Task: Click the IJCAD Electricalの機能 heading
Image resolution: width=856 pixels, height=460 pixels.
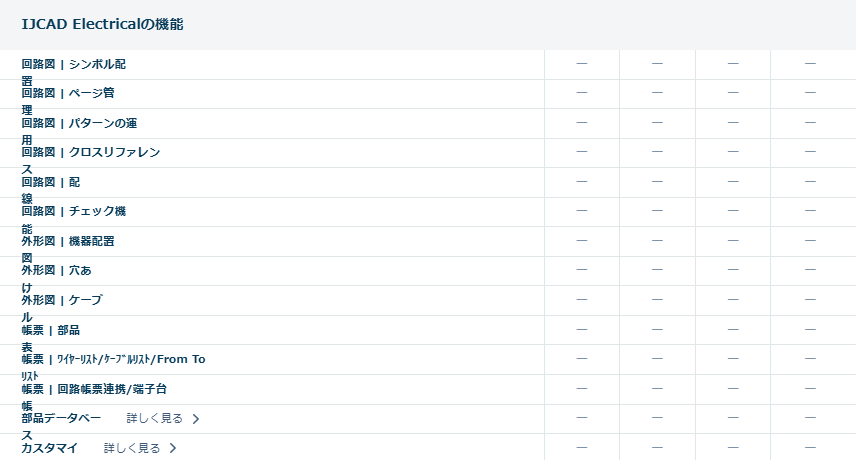Action: pyautogui.click(x=102, y=24)
